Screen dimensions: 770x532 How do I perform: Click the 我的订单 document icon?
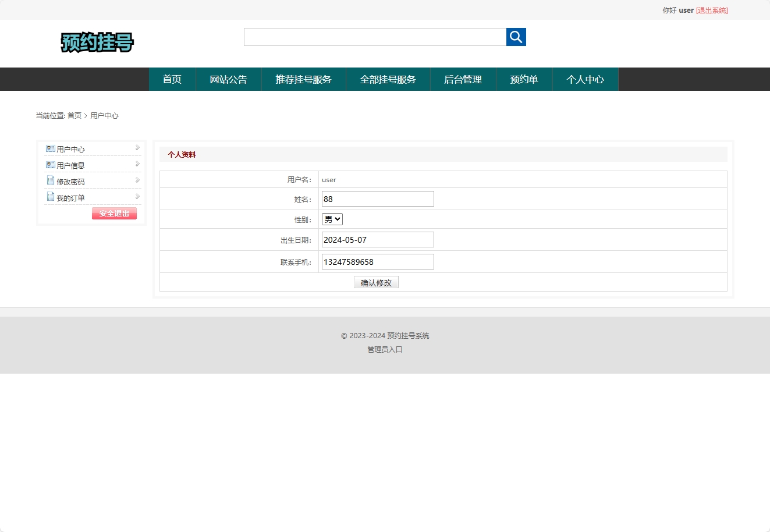point(51,197)
